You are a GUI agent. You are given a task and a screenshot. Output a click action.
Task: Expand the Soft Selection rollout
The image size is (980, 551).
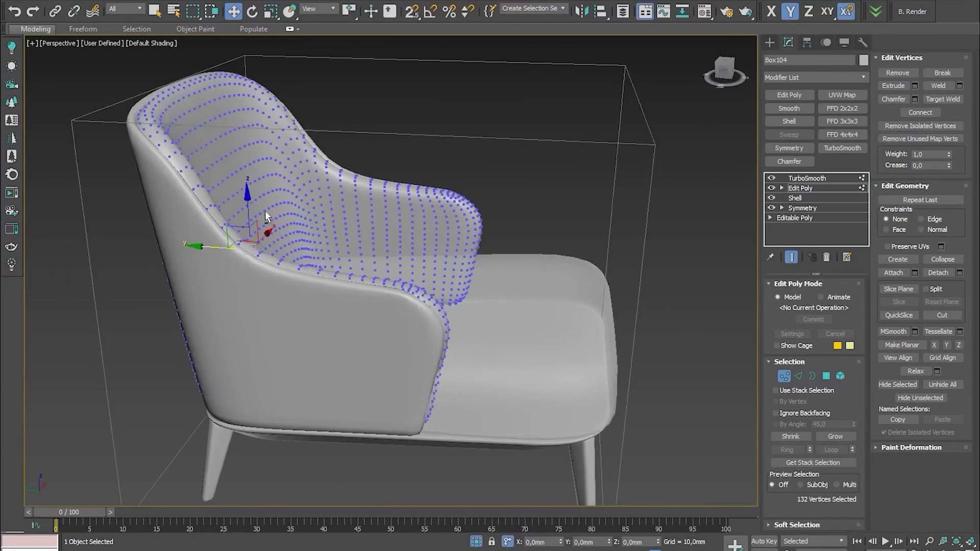click(x=796, y=524)
